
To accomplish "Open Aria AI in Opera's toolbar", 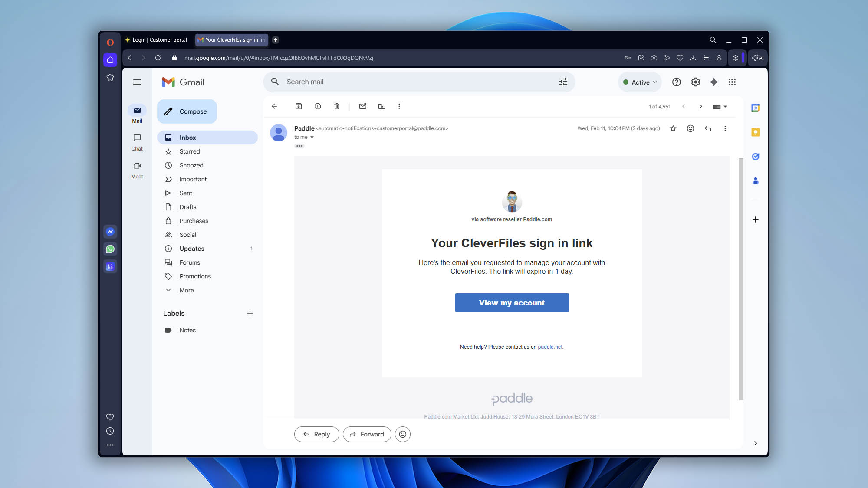I will point(757,58).
